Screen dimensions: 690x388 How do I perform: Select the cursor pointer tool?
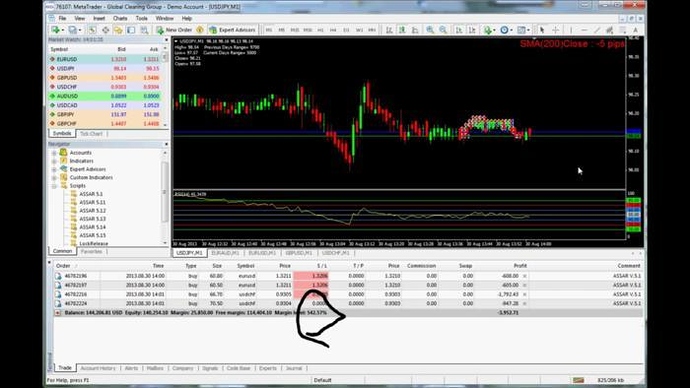point(542,30)
